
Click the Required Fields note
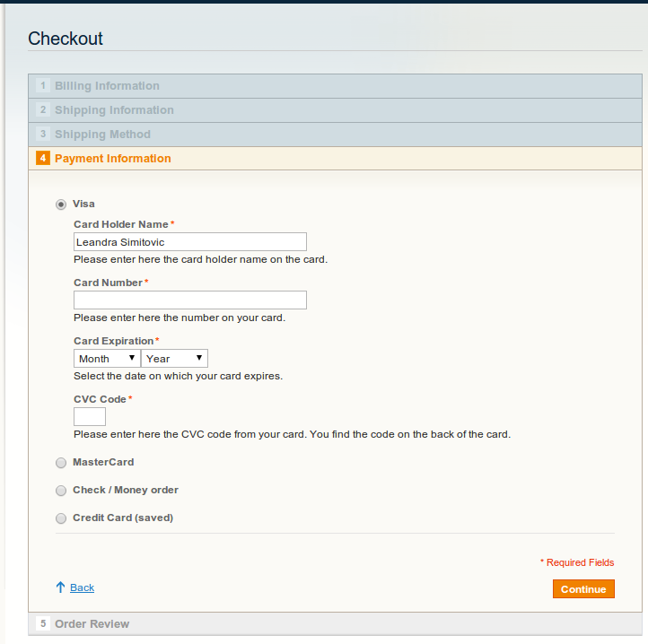(577, 562)
